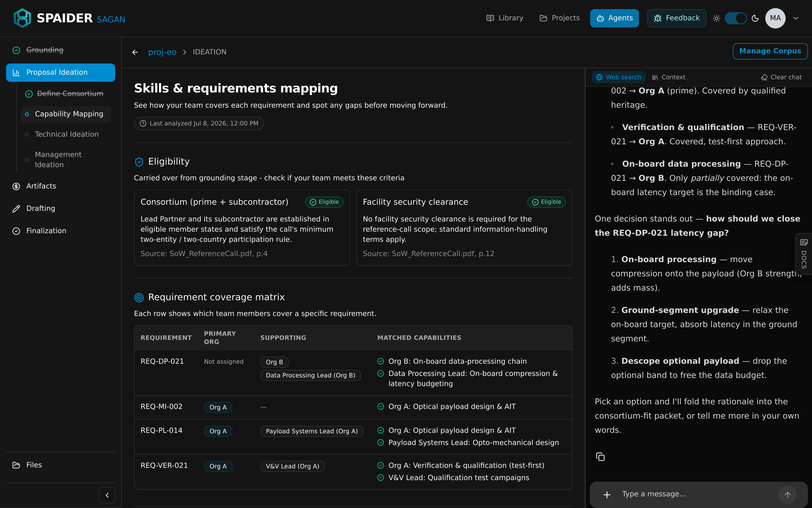The height and width of the screenshot is (508, 812).
Task: Click the send arrow button
Action: pyautogui.click(x=787, y=495)
